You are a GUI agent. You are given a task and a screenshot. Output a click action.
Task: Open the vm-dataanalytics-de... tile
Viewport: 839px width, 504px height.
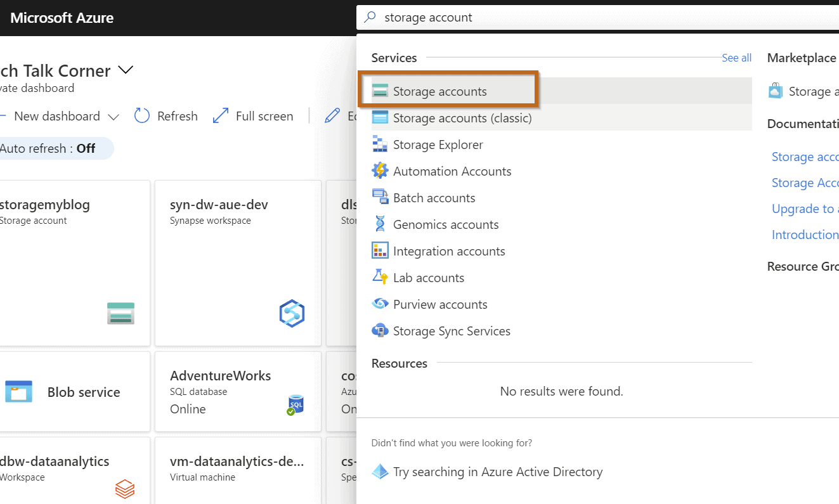237,470
